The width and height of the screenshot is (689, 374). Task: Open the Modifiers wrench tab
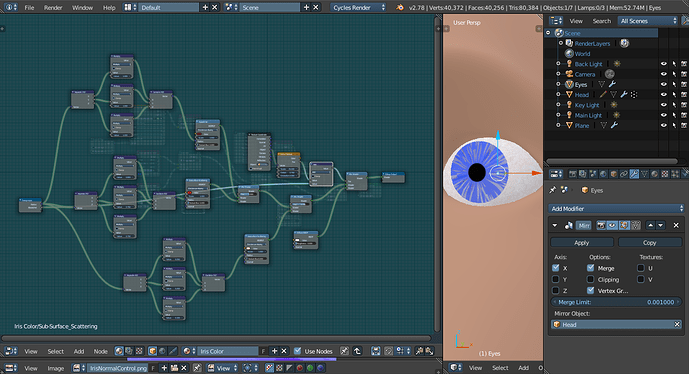pyautogui.click(x=634, y=174)
